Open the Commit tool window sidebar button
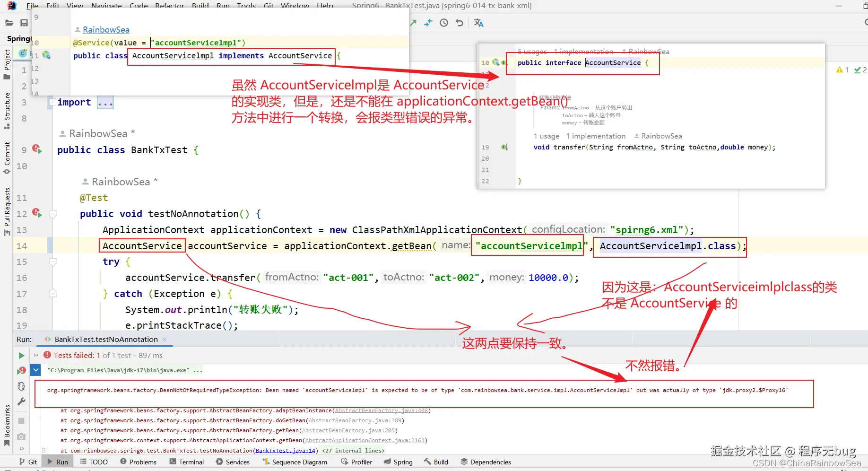This screenshot has width=868, height=471. pyautogui.click(x=7, y=158)
